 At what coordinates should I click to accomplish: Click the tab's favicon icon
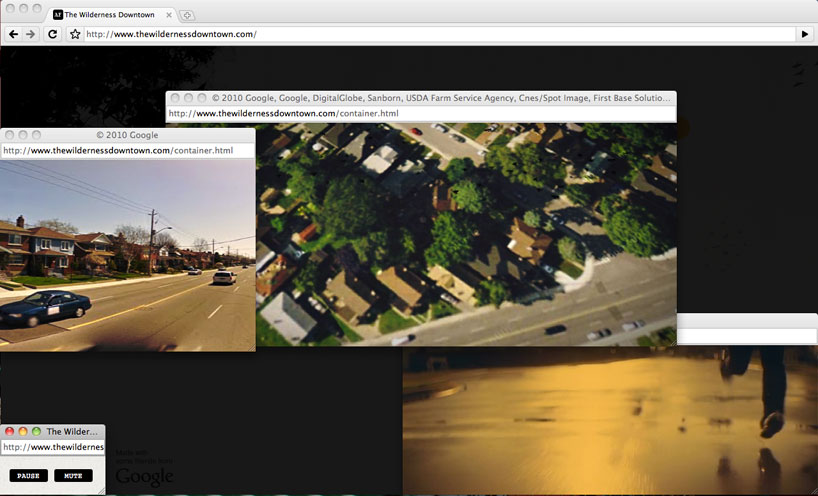tap(58, 15)
